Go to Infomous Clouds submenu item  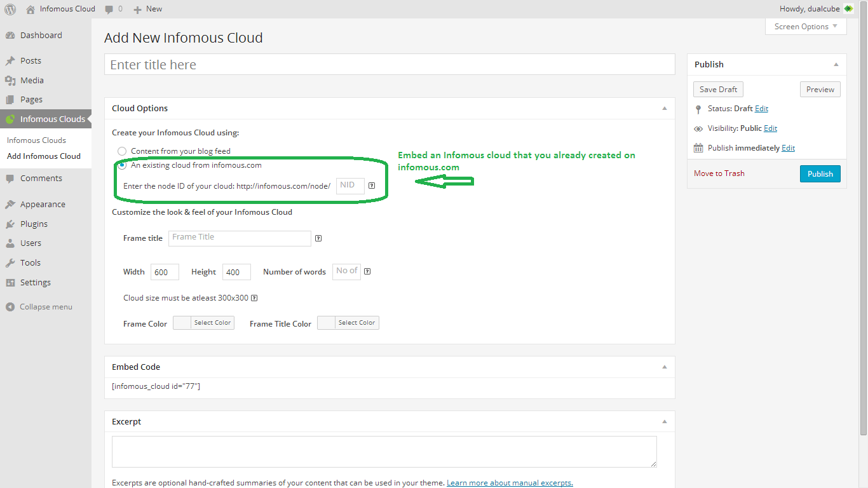click(36, 140)
